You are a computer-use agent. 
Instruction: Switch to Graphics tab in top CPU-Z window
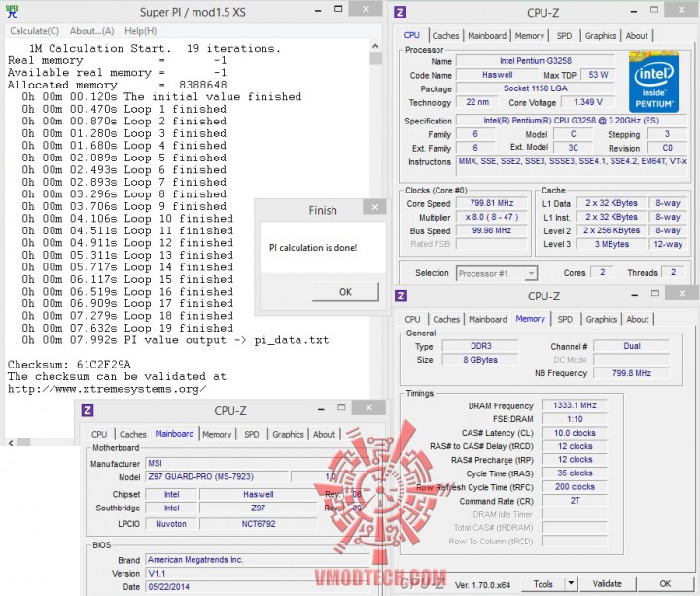pos(601,36)
